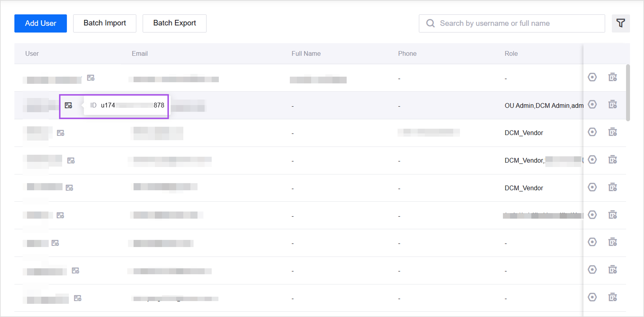Screen dimensions: 644x317
Task: Click the highlighted ID icon beside u174 tooltip
Action: point(68,105)
